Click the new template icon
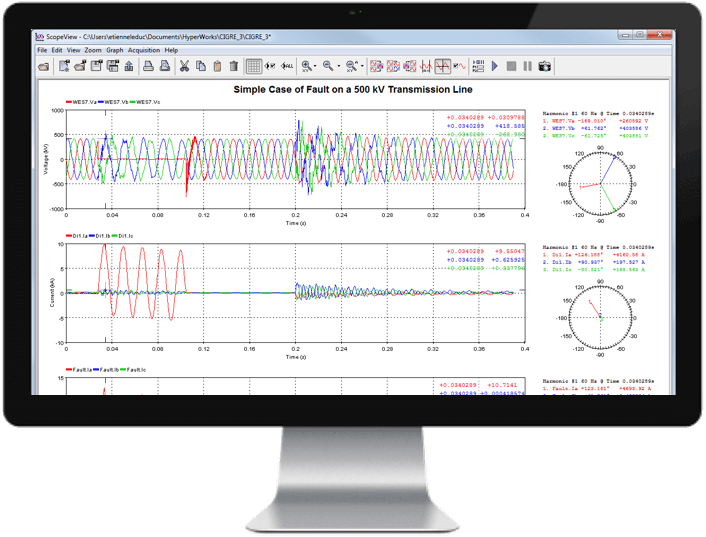The image size is (706, 537). click(64, 67)
